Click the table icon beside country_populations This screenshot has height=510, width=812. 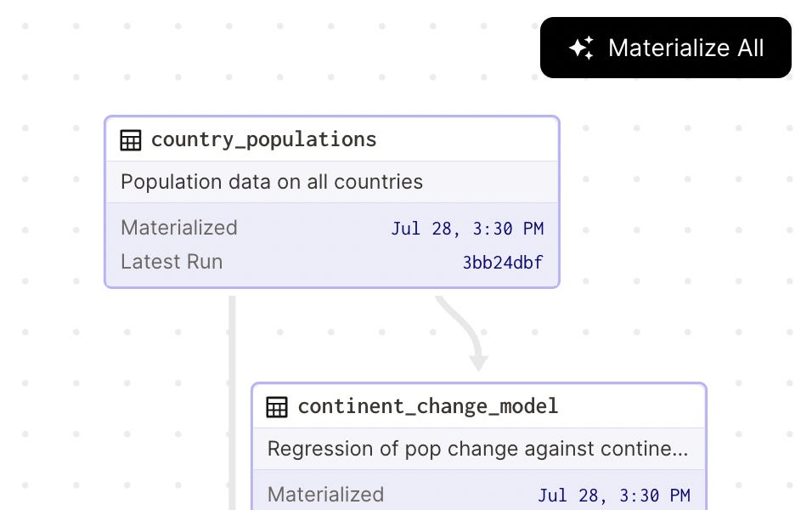[x=131, y=140]
